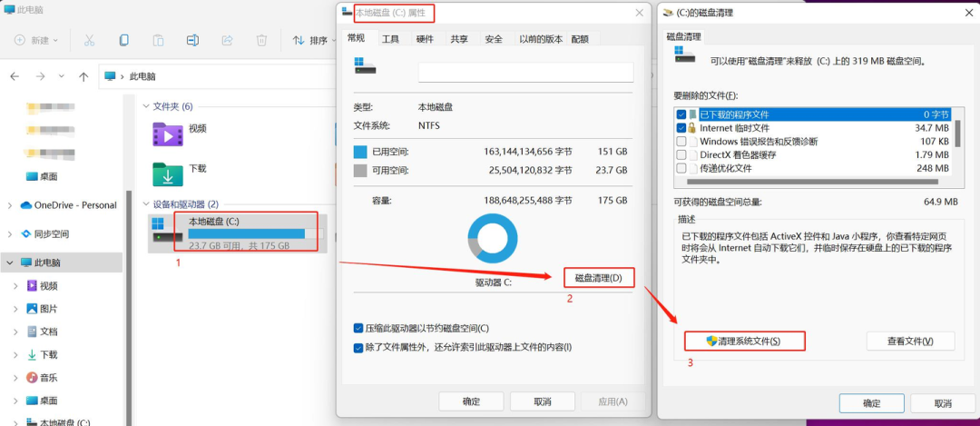Uncheck 已下载的程序文件 checkbox
980x426 pixels.
681,114
